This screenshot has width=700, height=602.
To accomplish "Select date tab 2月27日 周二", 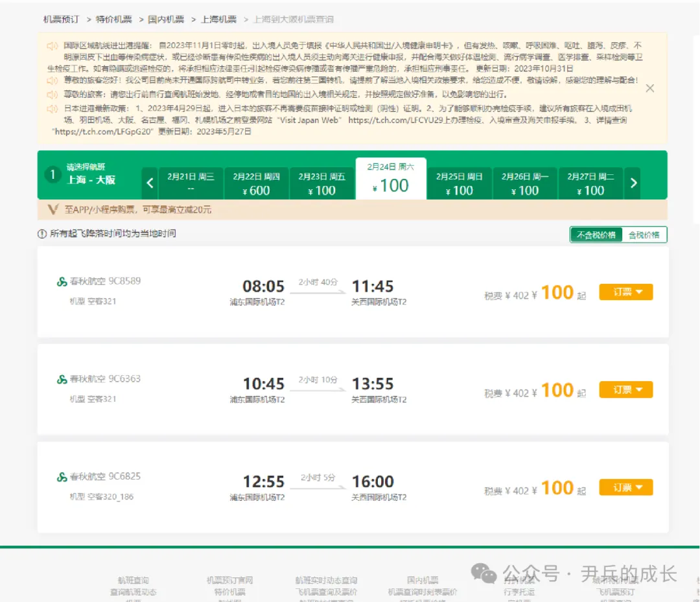I will click(590, 183).
